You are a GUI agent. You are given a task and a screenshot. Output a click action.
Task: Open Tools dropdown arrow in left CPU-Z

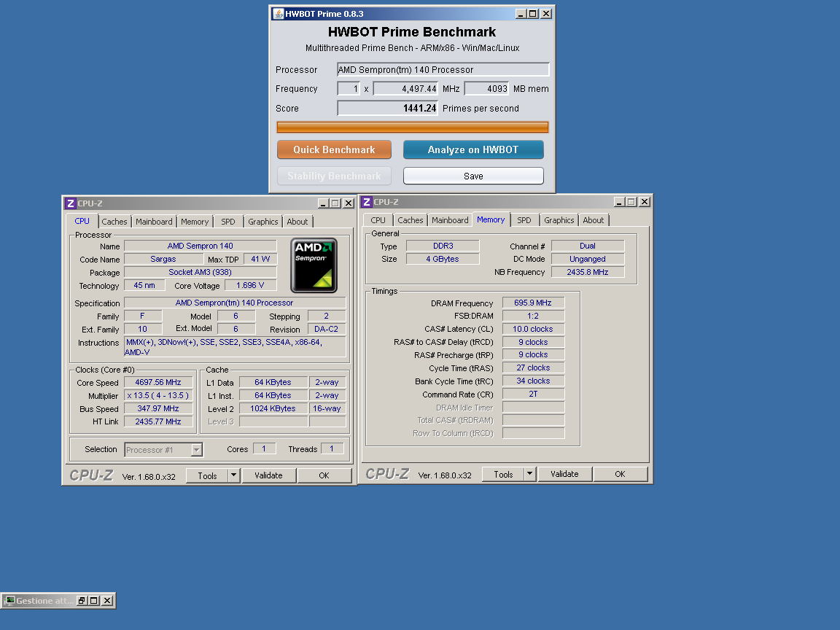point(233,475)
